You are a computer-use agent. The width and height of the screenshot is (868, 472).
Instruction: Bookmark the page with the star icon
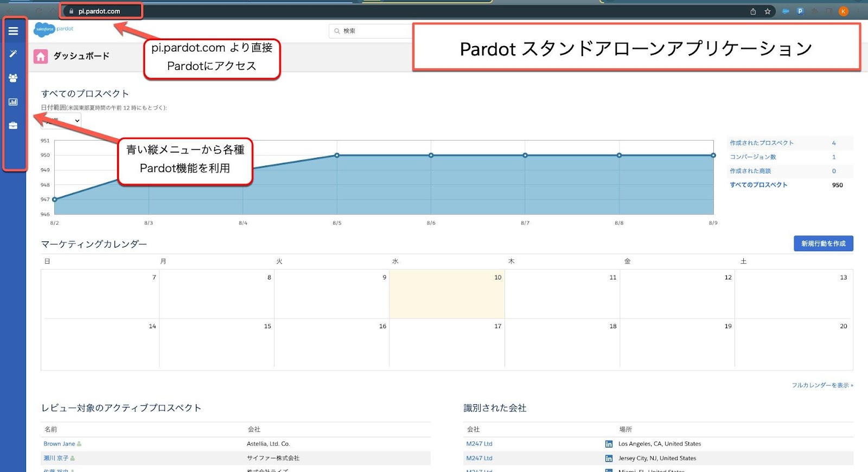(768, 11)
